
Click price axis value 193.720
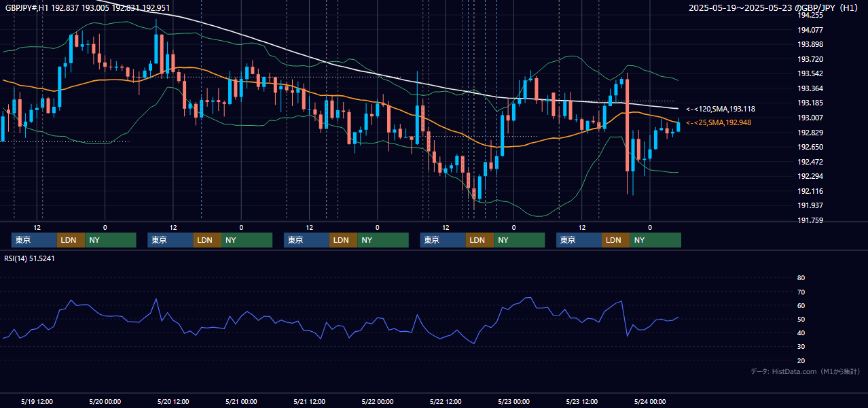[810, 60]
